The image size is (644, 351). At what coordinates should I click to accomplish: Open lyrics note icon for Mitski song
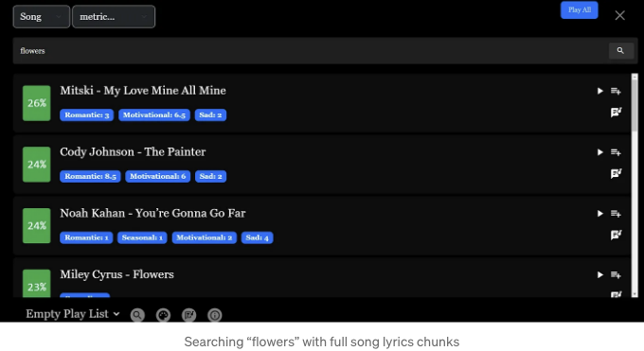tap(616, 112)
